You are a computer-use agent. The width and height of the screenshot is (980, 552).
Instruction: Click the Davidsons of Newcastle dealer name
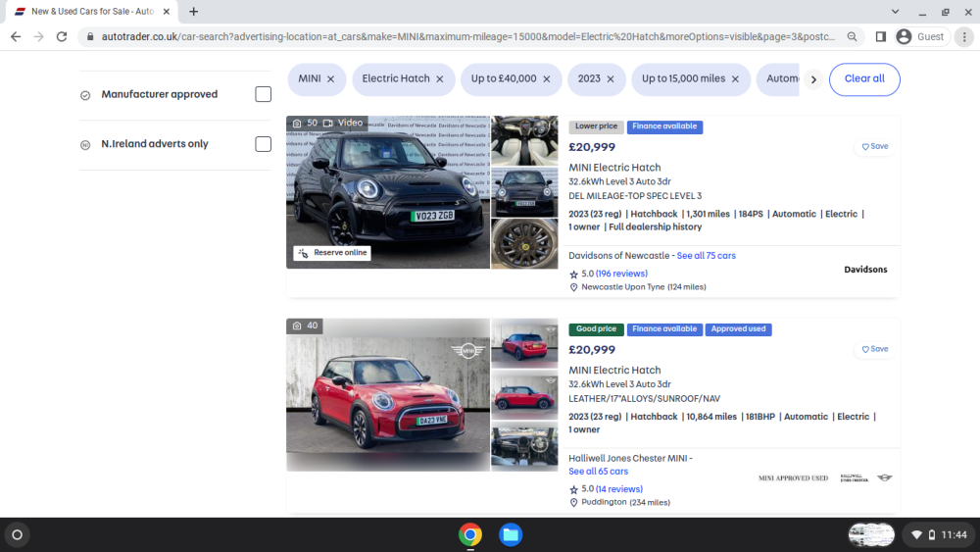click(618, 256)
